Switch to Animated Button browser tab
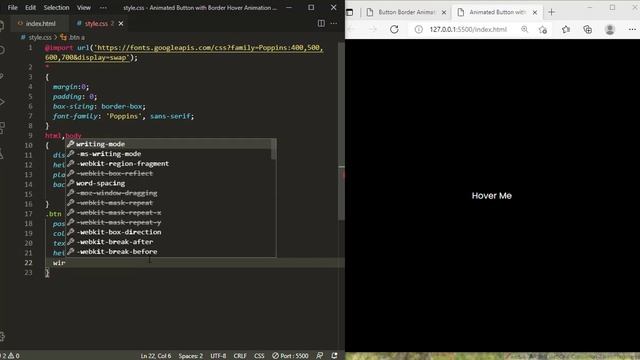640x360 pixels. point(497,12)
